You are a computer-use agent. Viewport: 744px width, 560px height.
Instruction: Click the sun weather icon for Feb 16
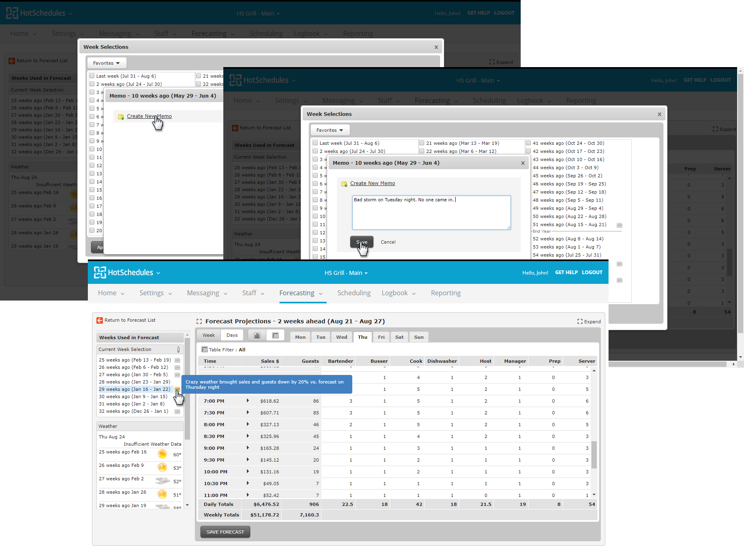162,454
